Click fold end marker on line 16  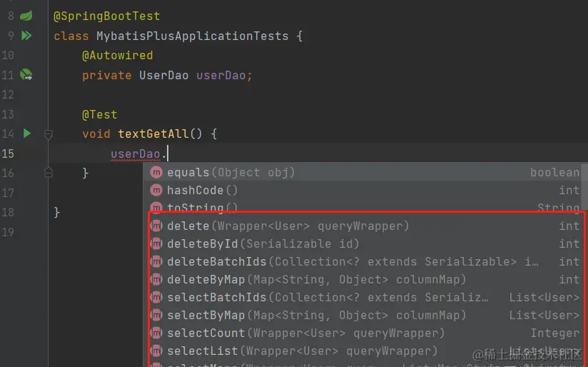pyautogui.click(x=49, y=173)
